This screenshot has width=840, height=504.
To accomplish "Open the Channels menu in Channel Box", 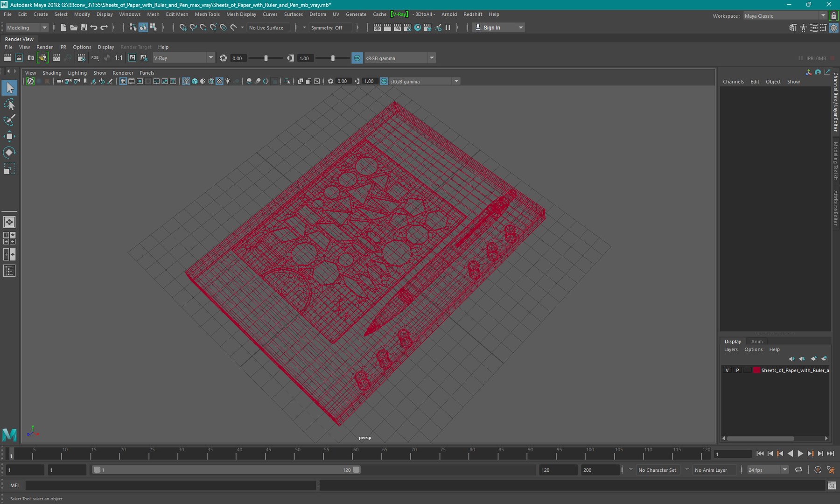I will (x=733, y=82).
